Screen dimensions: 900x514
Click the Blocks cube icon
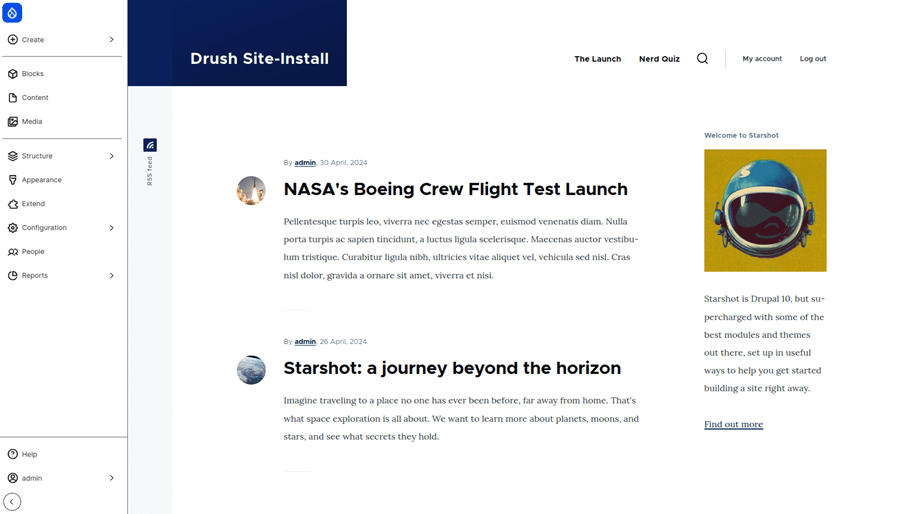[13, 73]
